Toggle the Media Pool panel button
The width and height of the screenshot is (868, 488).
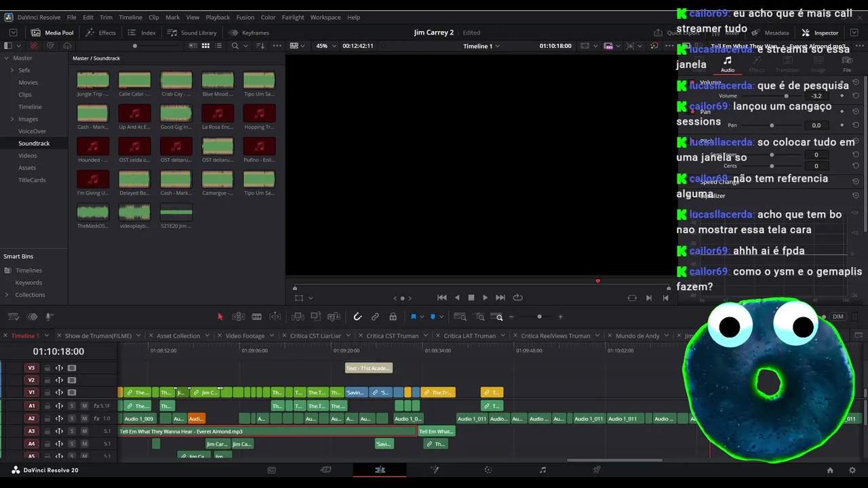point(52,33)
